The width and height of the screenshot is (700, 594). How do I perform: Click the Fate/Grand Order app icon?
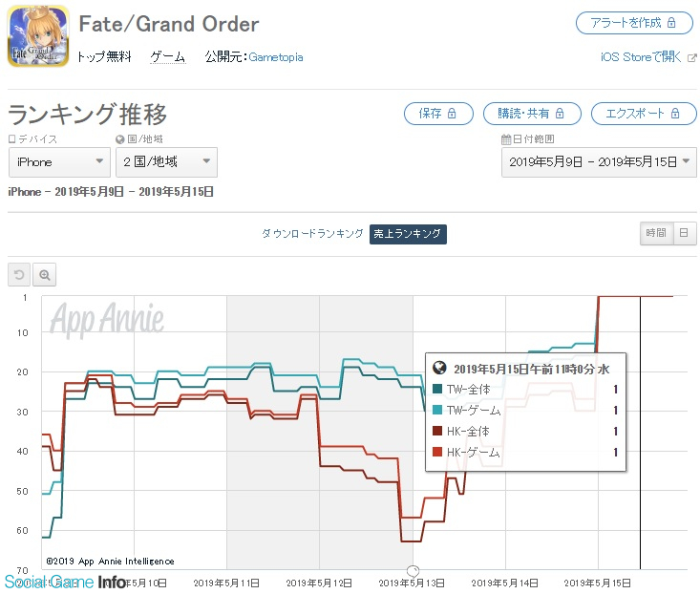[38, 35]
